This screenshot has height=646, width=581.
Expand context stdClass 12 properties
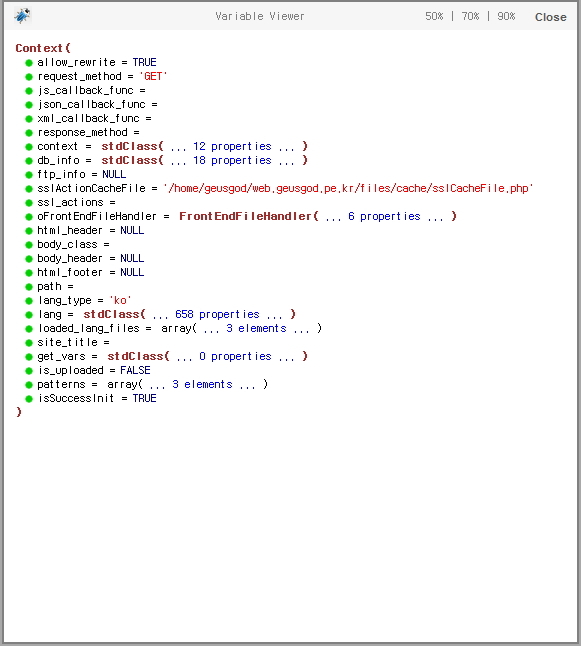(x=204, y=147)
